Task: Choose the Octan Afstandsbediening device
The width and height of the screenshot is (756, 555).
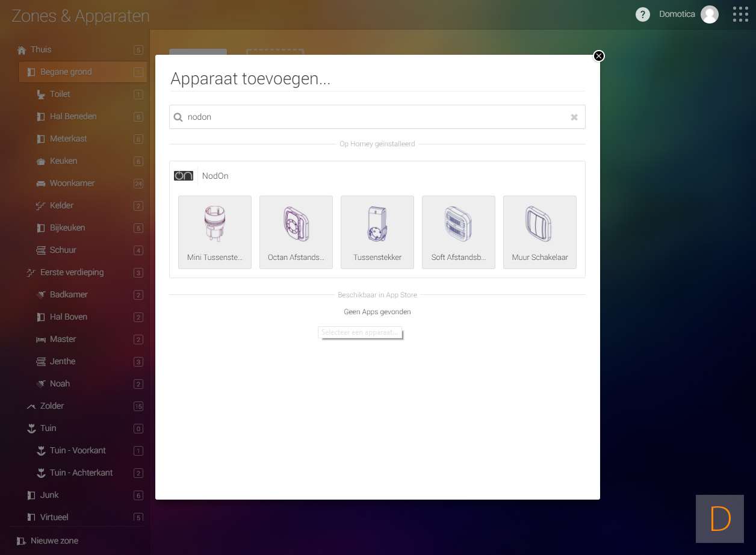Action: pyautogui.click(x=296, y=232)
